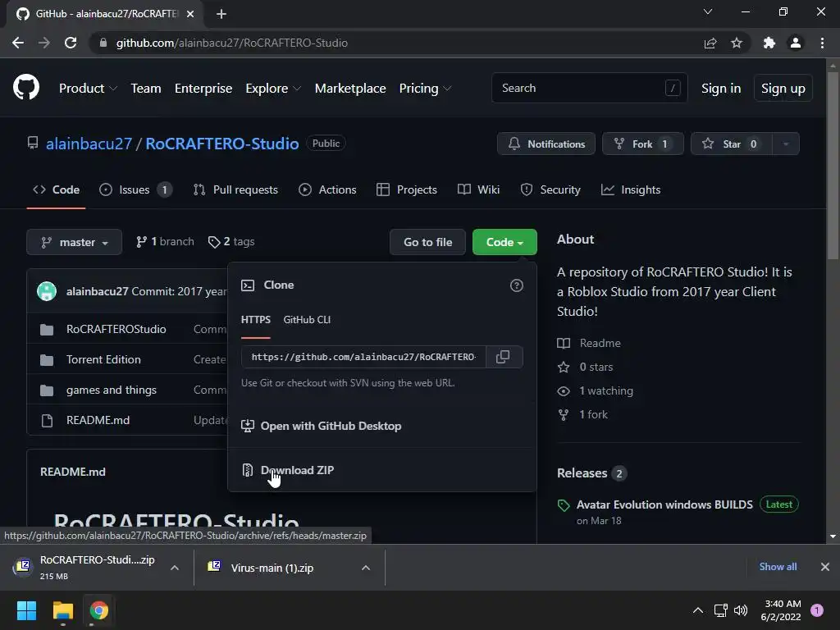Open the Actions tab
840x630 pixels.
pos(327,189)
